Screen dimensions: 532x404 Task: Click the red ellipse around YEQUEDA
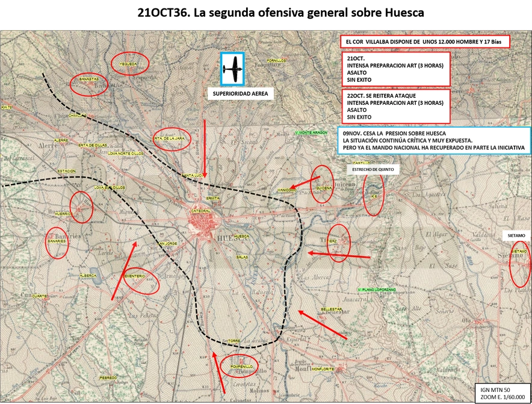click(130, 63)
